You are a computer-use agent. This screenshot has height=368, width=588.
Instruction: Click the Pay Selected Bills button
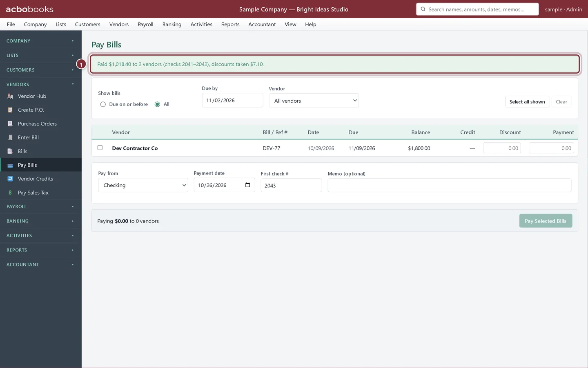click(x=546, y=221)
